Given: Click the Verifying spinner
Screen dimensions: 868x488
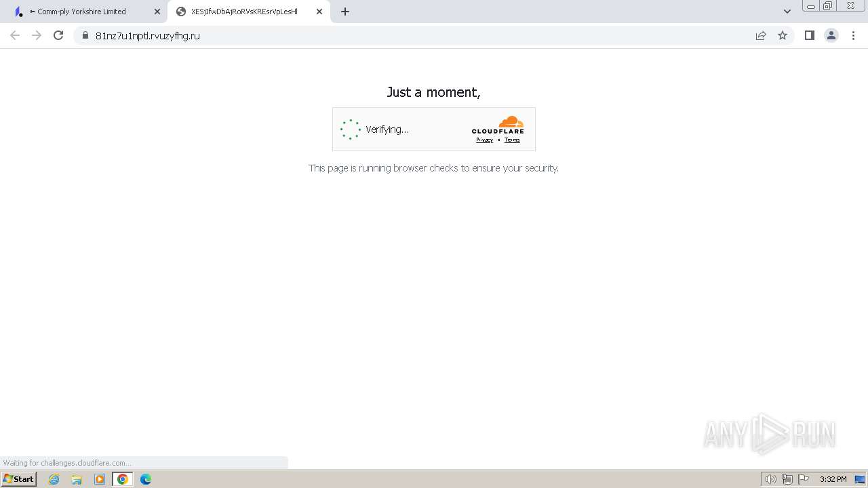Looking at the screenshot, I should pyautogui.click(x=350, y=129).
